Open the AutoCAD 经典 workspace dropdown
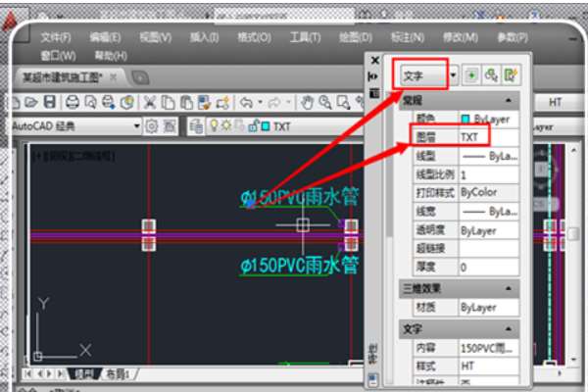 [137, 126]
